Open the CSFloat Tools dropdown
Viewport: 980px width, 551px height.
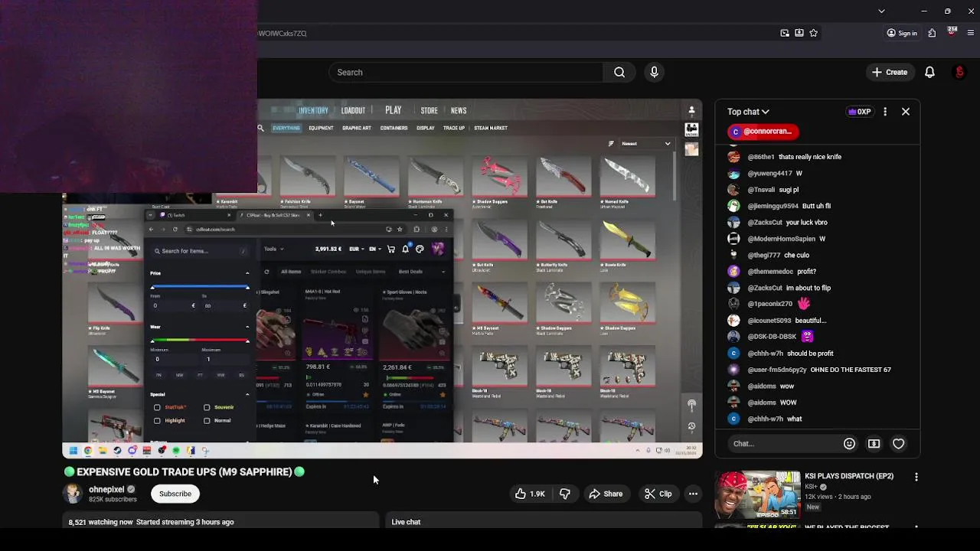[273, 249]
